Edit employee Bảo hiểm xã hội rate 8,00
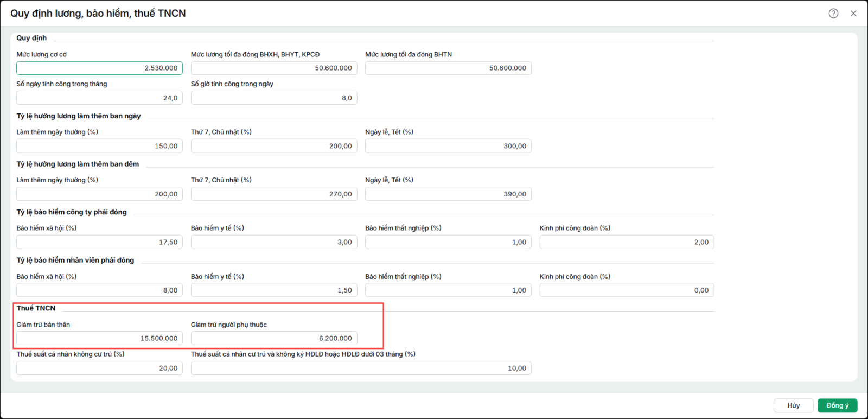The width and height of the screenshot is (868, 419). coord(99,290)
